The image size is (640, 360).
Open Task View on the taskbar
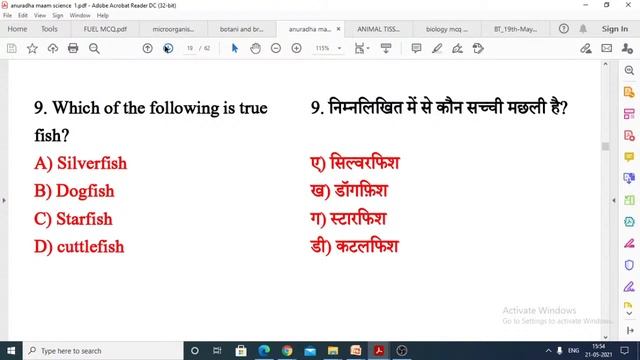coord(217,351)
